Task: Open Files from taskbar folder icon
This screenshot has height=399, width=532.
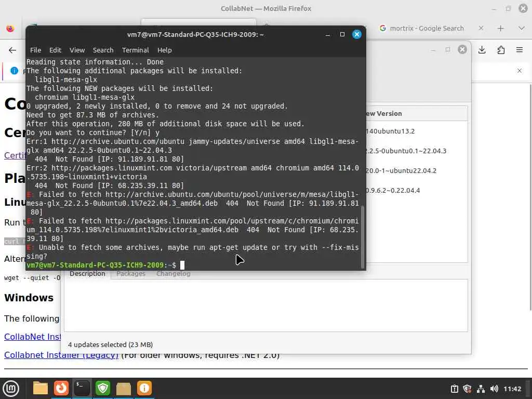Action: coord(41,388)
